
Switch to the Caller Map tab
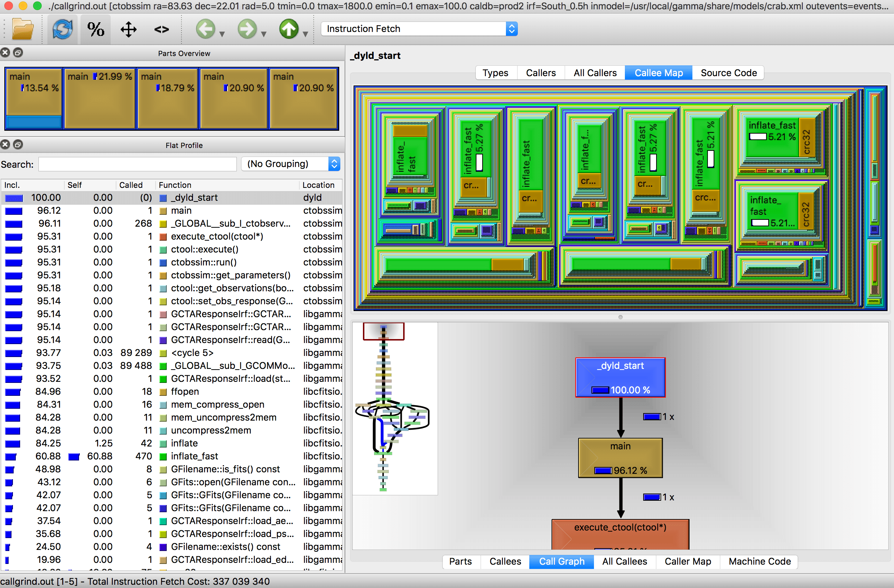pos(687,561)
